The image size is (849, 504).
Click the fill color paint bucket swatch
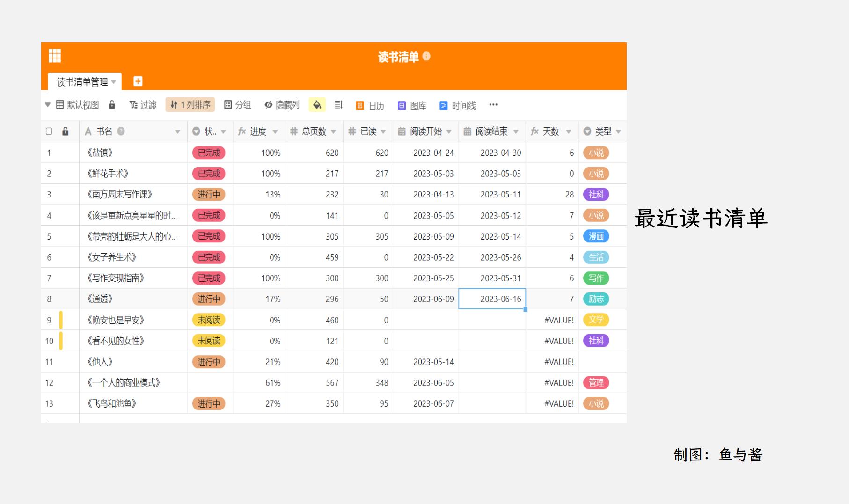click(x=317, y=105)
